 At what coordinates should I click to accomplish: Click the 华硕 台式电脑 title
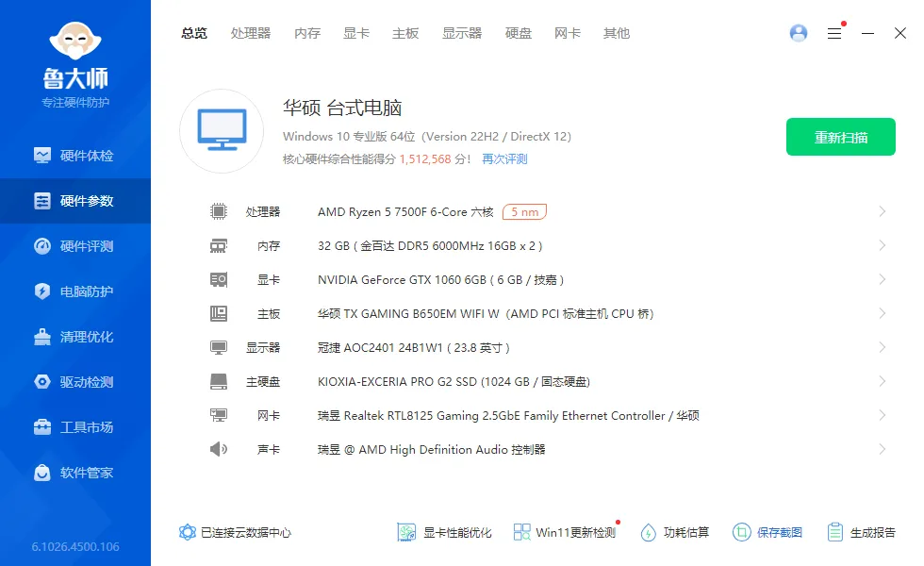coord(342,108)
